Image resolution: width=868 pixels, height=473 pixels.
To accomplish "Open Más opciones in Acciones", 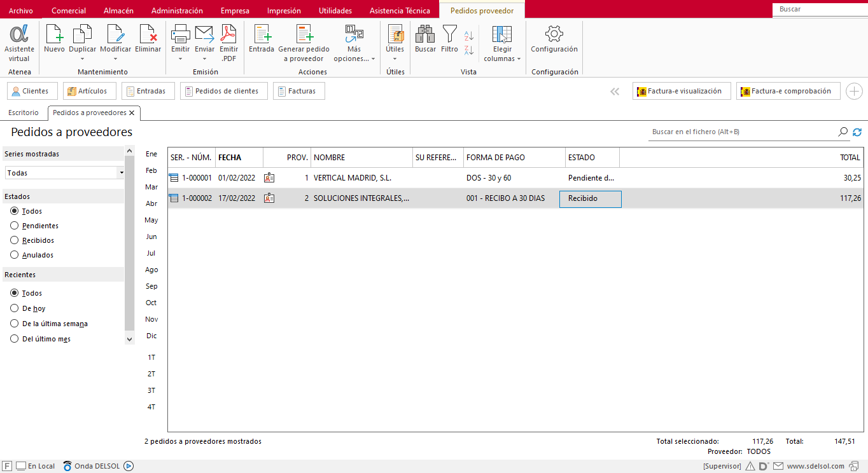I will 354,43.
